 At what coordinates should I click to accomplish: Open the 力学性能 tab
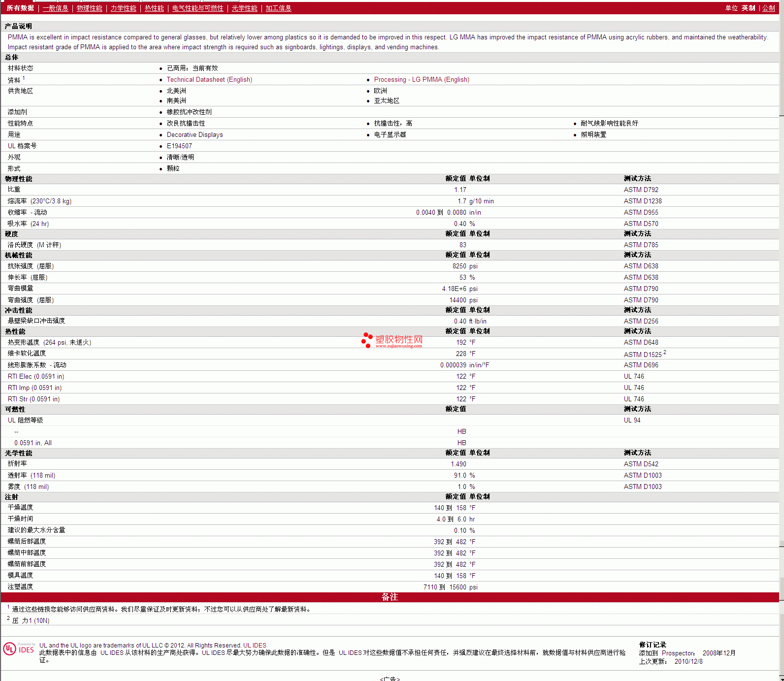[x=123, y=8]
